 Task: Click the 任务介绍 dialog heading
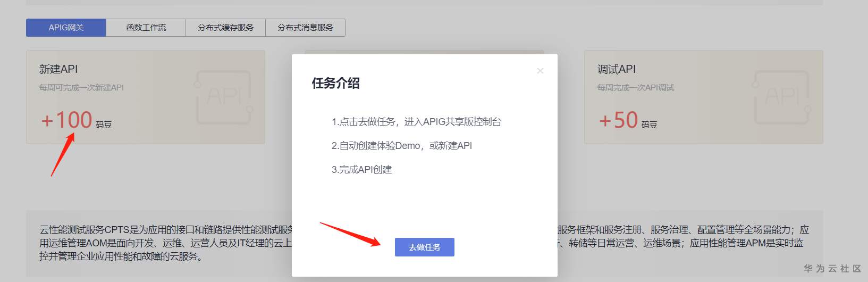point(335,83)
